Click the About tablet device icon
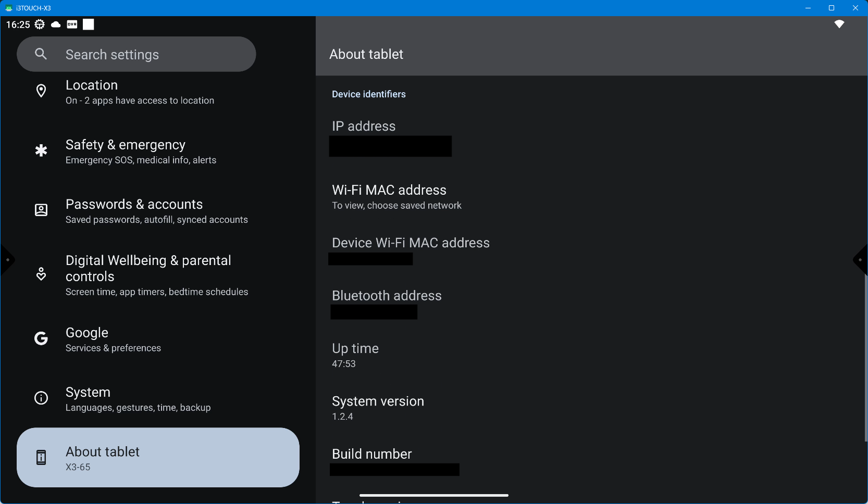This screenshot has width=868, height=504. pos(41,458)
